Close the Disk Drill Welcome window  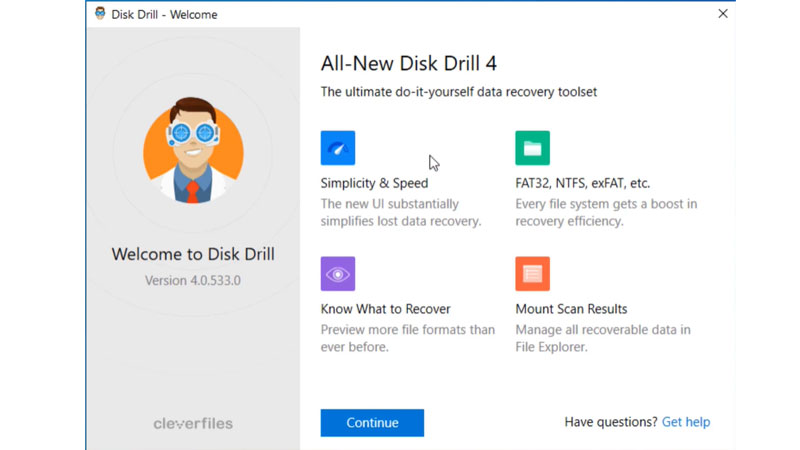tap(722, 14)
